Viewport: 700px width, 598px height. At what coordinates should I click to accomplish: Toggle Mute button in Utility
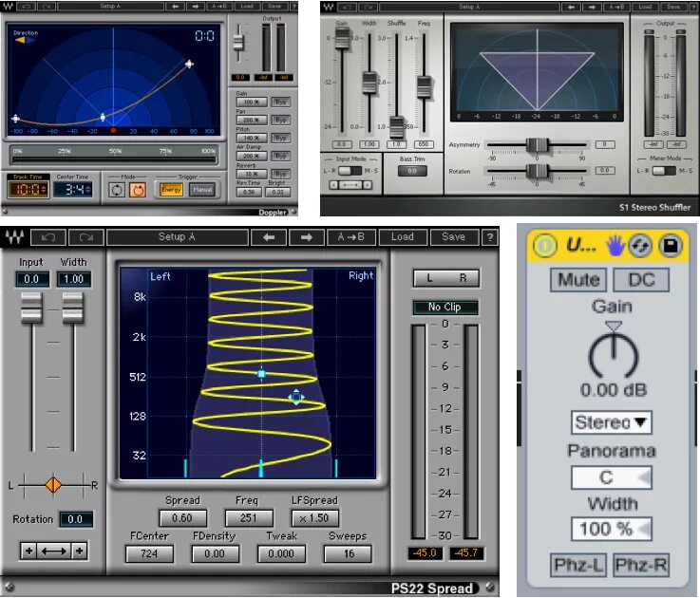pyautogui.click(x=578, y=280)
